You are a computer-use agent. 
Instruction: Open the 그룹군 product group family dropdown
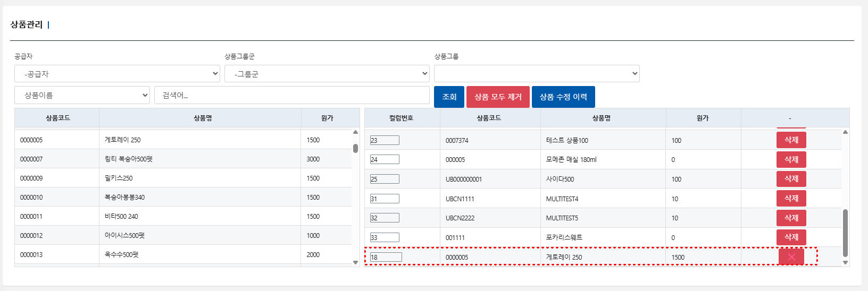click(x=327, y=74)
